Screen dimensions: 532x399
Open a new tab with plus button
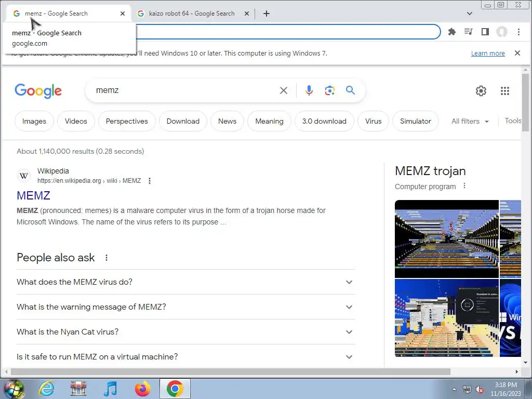(x=267, y=14)
